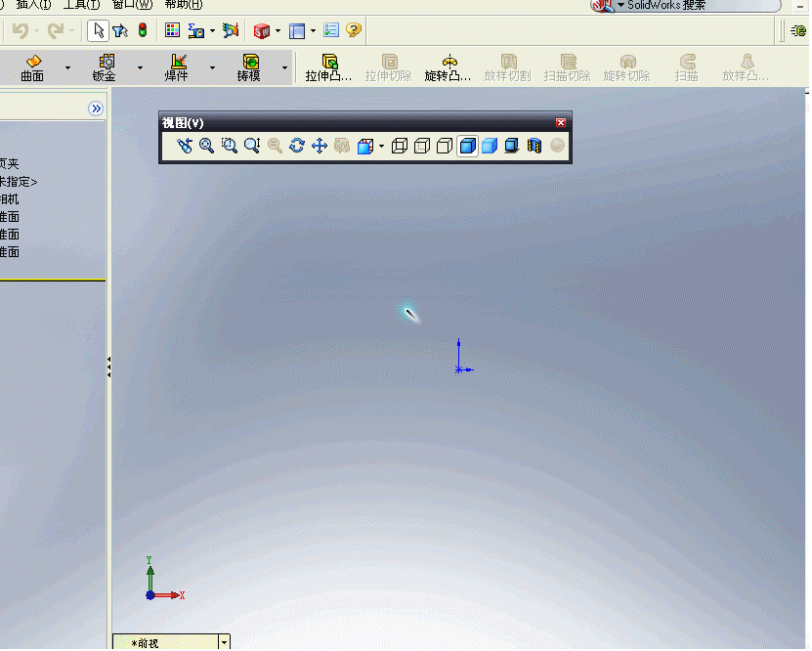The height and width of the screenshot is (651, 812).
Task: Click the Undo arrow icon
Action: [x=21, y=30]
